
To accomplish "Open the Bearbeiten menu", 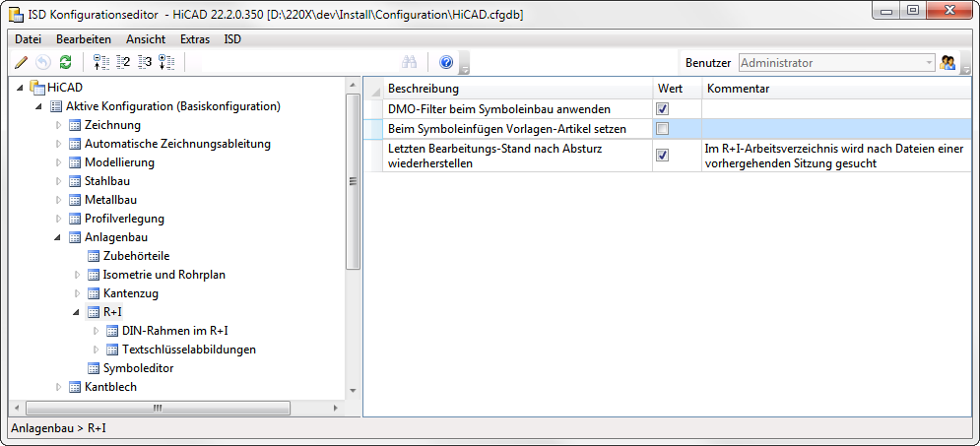I will [84, 39].
